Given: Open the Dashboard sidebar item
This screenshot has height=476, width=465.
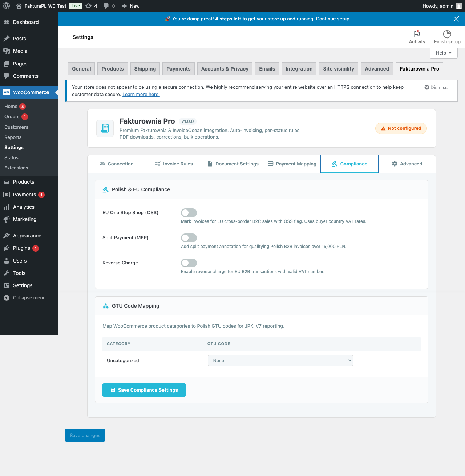Looking at the screenshot, I should [25, 22].
